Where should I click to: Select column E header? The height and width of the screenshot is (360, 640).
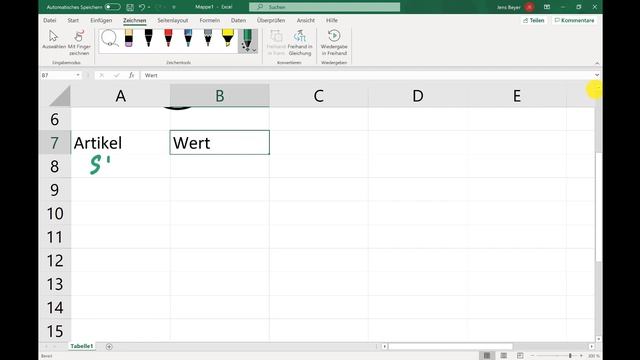[517, 96]
